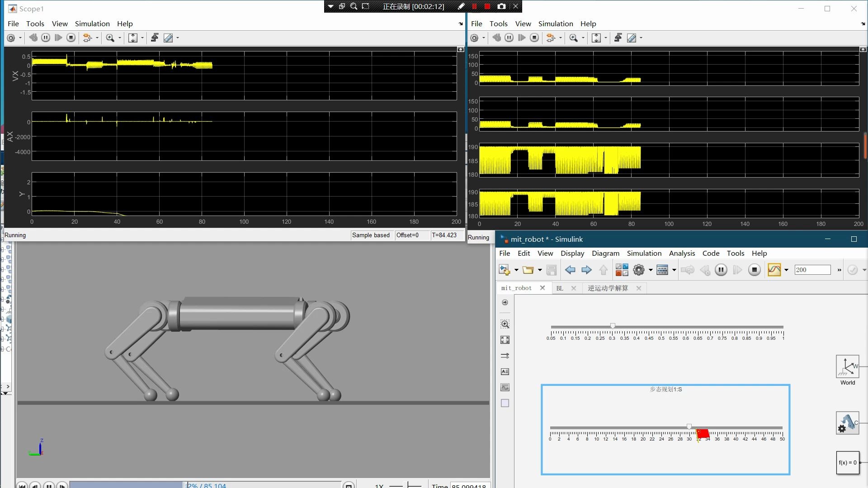Switch to the BL model tab
This screenshot has height=488, width=868.
pos(560,288)
